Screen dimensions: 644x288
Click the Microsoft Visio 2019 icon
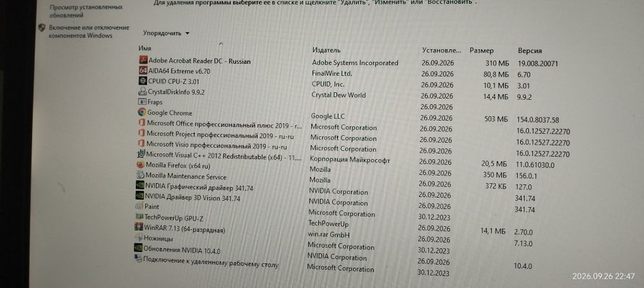tap(141, 144)
